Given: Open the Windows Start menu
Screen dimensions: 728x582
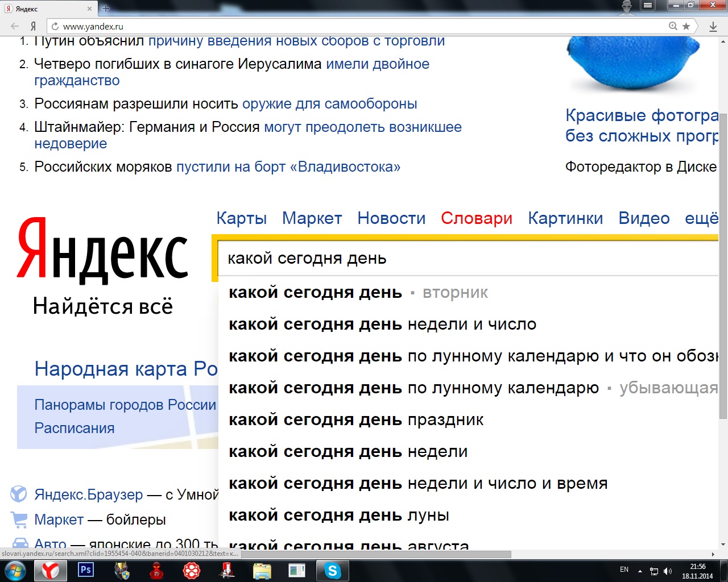Looking at the screenshot, I should pyautogui.click(x=15, y=571).
